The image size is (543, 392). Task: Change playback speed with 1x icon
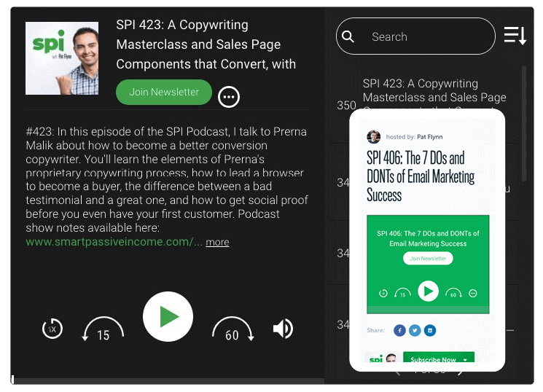[52, 329]
